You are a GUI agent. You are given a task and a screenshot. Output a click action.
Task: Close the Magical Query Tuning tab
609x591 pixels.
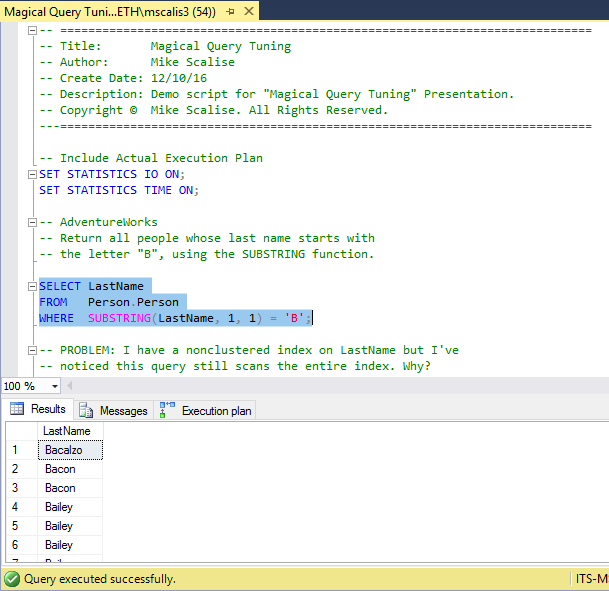pos(249,12)
